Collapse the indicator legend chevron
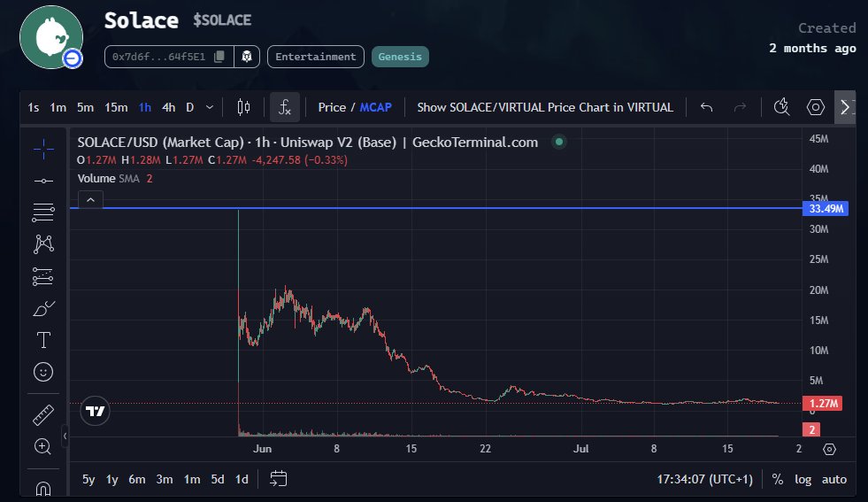Viewport: 868px width, 502px height. [91, 199]
